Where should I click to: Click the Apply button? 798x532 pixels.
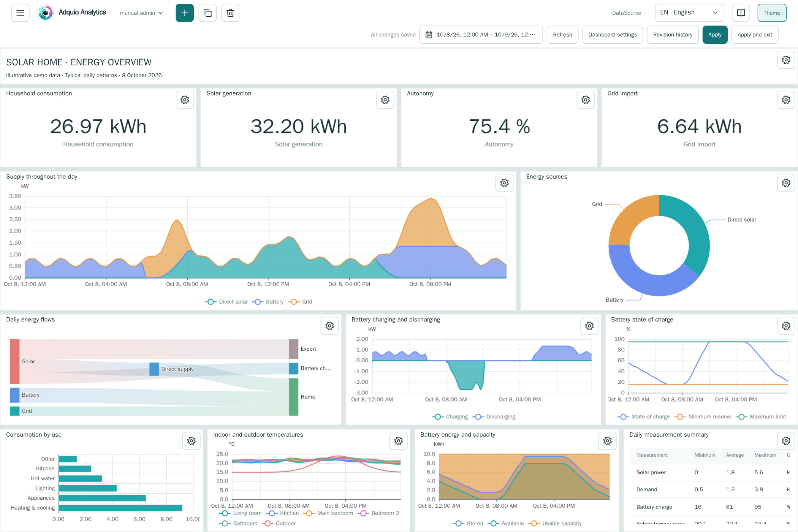coord(715,35)
